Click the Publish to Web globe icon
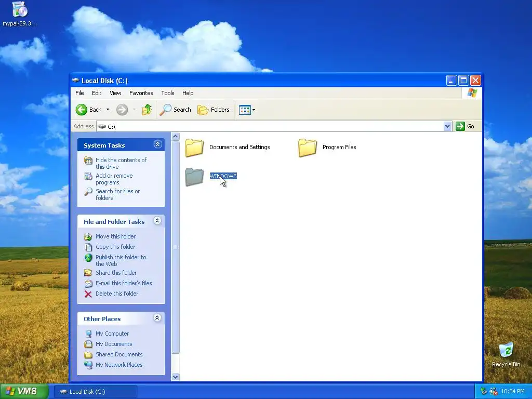This screenshot has width=532, height=399. click(x=88, y=258)
